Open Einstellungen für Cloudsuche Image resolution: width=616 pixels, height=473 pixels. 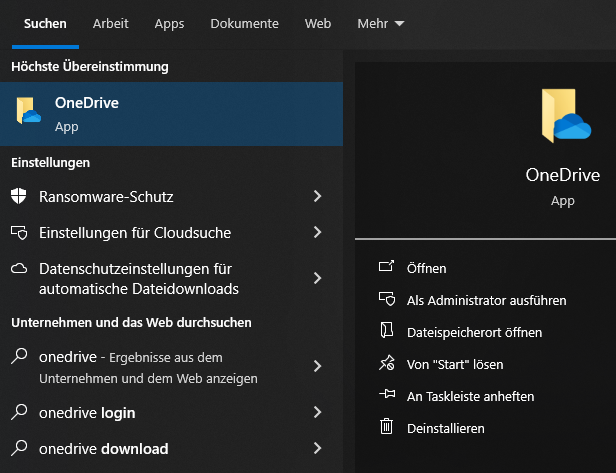(135, 233)
